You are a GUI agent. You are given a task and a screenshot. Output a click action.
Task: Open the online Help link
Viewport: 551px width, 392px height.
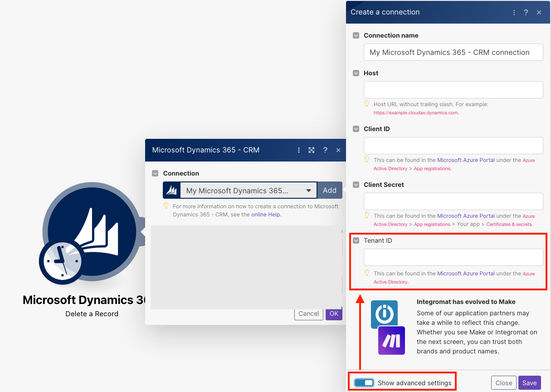[x=266, y=214]
